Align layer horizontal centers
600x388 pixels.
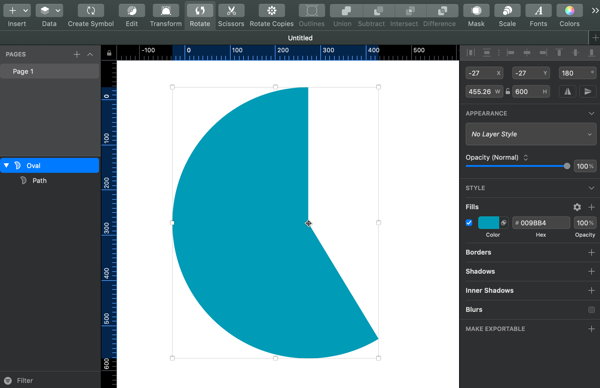coord(527,52)
